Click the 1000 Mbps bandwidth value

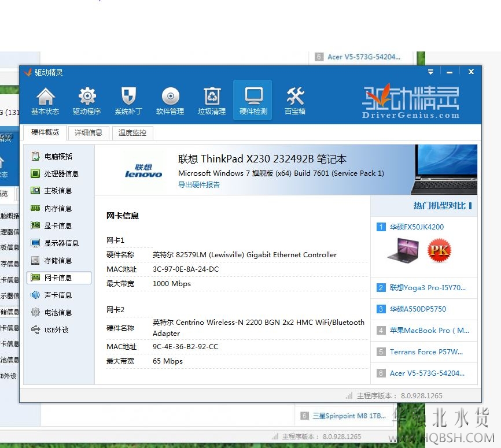pyautogui.click(x=172, y=284)
